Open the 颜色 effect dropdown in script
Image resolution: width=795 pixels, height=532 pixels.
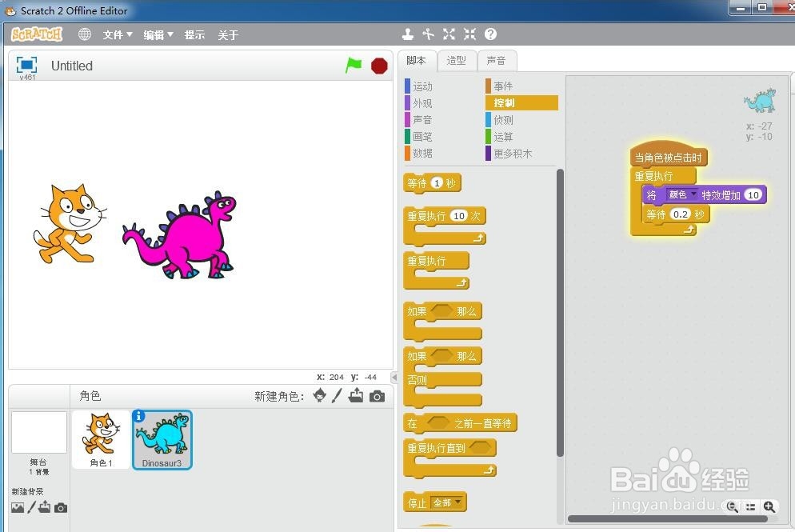click(682, 194)
